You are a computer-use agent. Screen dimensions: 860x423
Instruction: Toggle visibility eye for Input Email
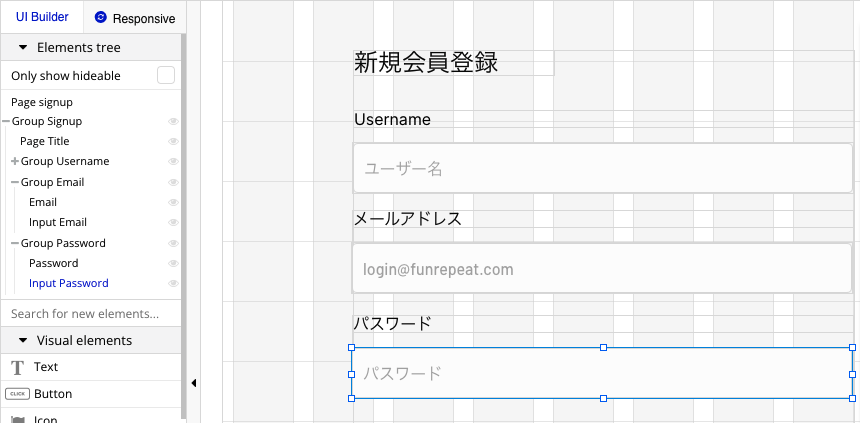pyautogui.click(x=173, y=222)
